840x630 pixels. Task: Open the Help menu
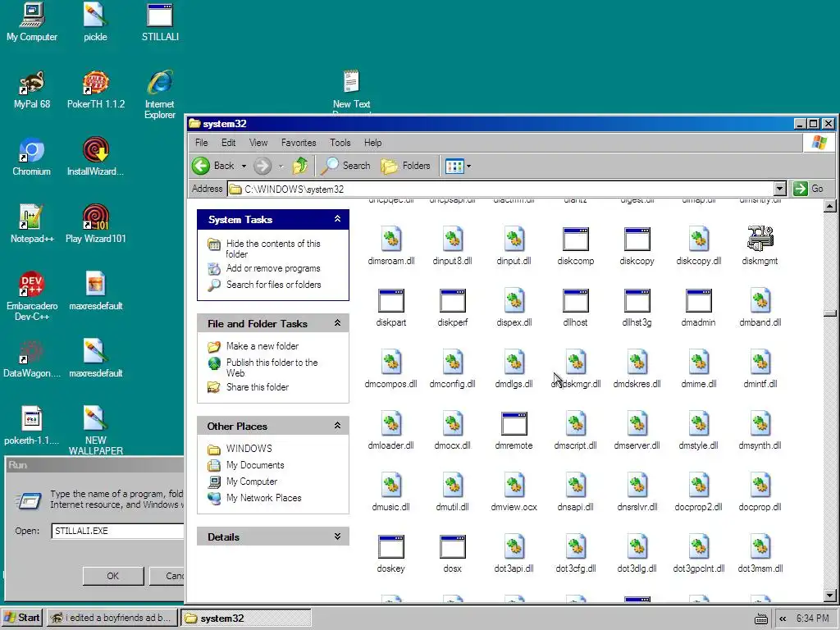[x=373, y=143]
